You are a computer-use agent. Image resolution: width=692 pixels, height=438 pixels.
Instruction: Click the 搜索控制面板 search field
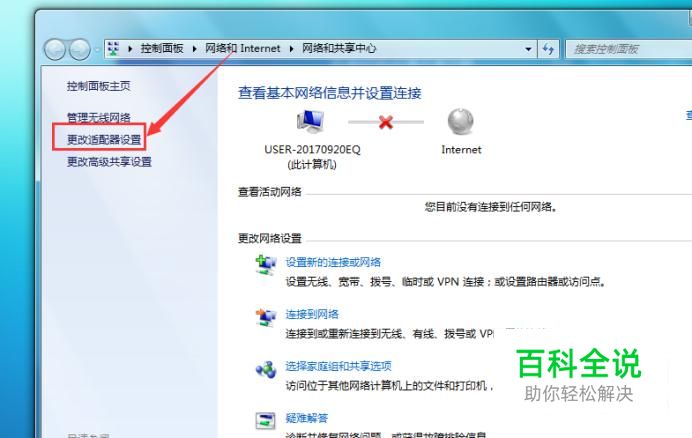(x=628, y=49)
